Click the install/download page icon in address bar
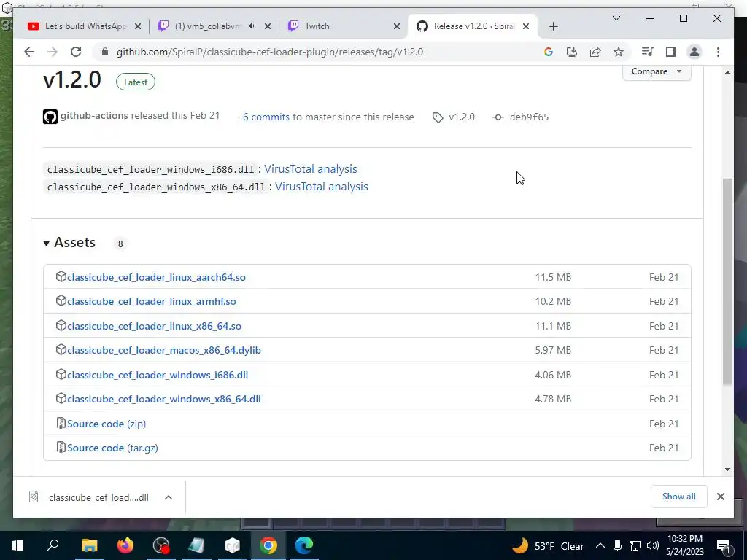 tap(572, 52)
